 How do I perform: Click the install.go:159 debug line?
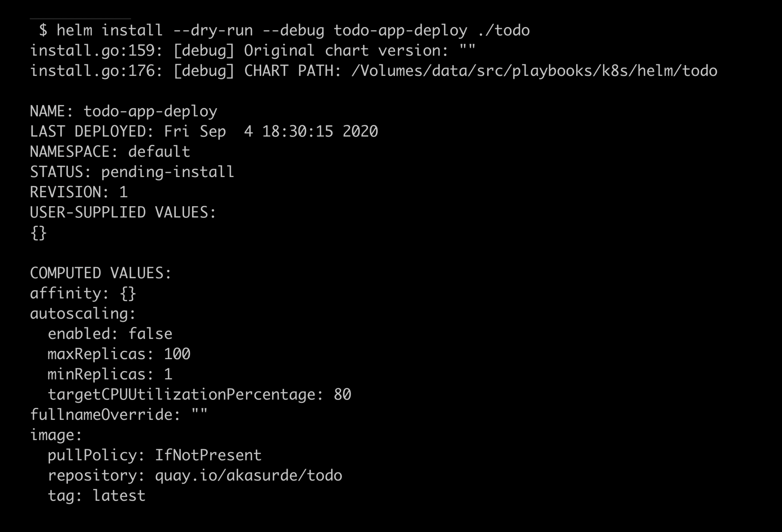click(x=252, y=51)
